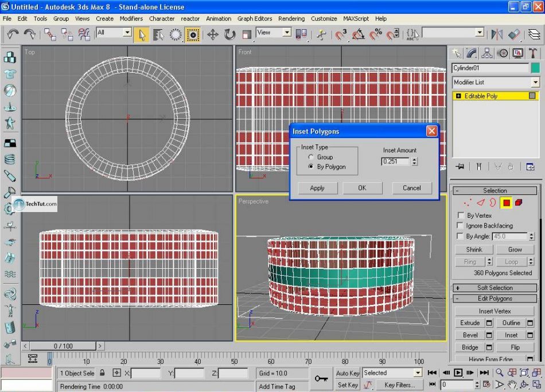Collapse the Selection rollout
The height and width of the screenshot is (392, 545).
495,191
